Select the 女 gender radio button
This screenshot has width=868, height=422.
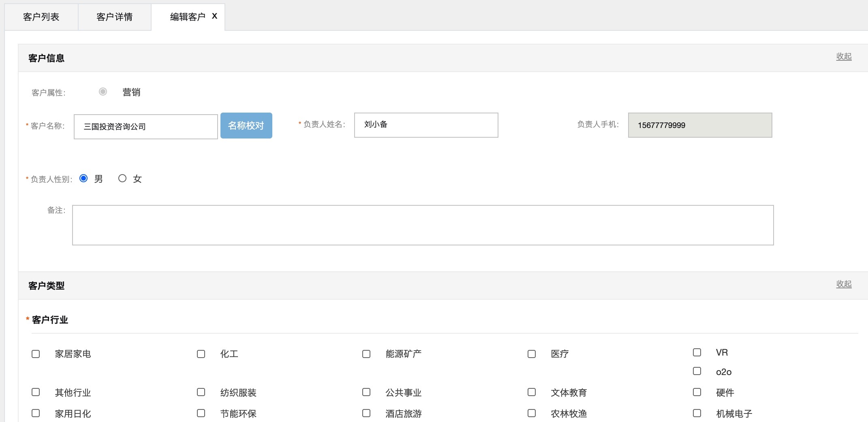coord(122,179)
